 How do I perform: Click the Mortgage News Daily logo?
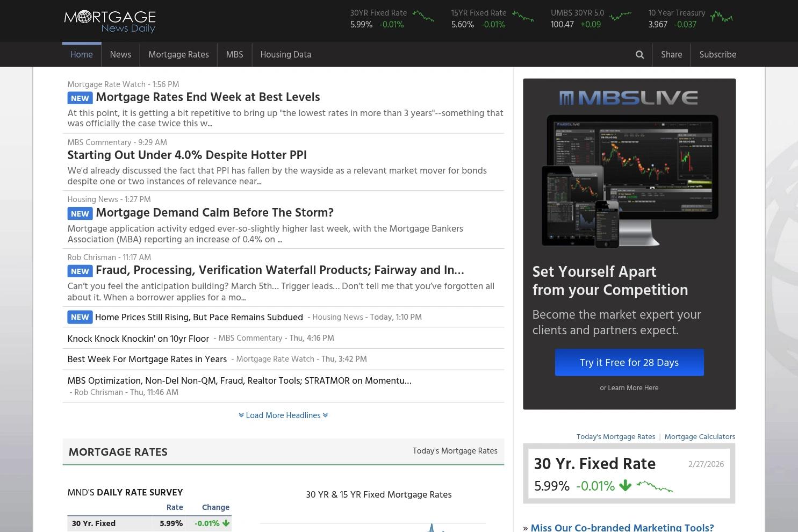pyautogui.click(x=110, y=21)
